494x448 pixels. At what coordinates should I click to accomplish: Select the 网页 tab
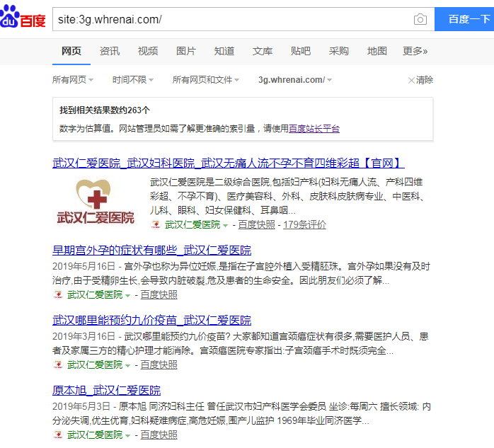coord(71,51)
